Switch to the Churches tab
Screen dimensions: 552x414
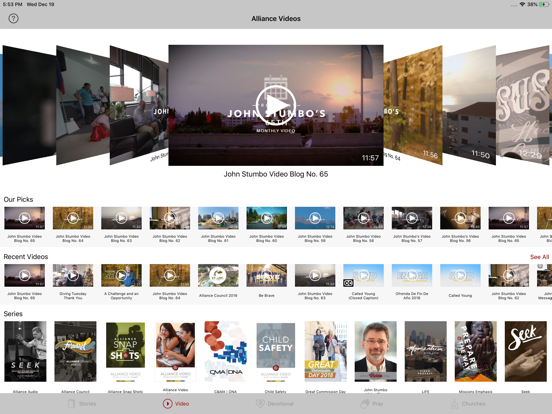tap(468, 404)
